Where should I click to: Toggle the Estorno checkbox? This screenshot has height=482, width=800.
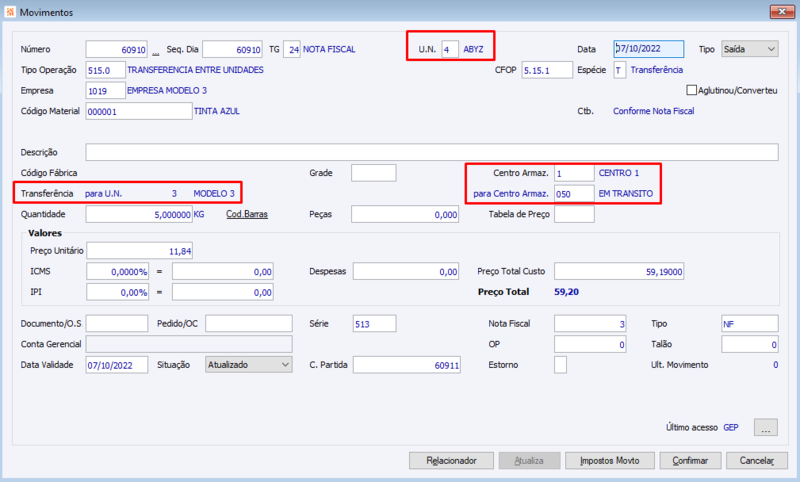(560, 365)
